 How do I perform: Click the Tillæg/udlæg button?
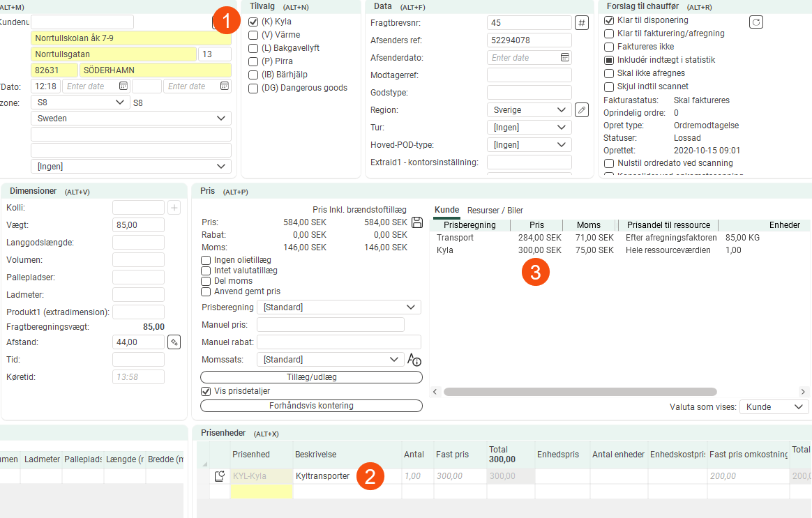[x=311, y=377]
